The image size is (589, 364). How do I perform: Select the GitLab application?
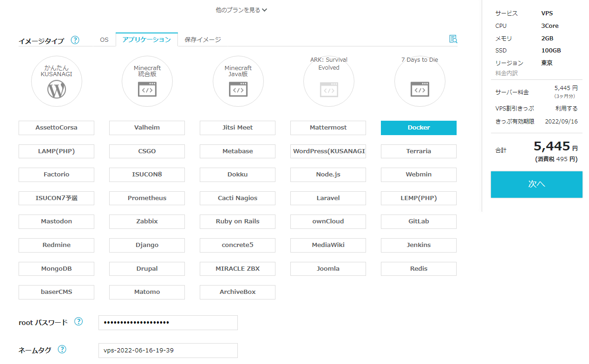coord(419,221)
